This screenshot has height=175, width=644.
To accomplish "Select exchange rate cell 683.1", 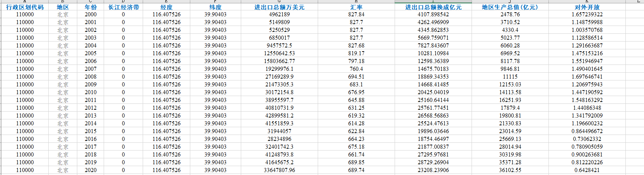I will 356,85.
